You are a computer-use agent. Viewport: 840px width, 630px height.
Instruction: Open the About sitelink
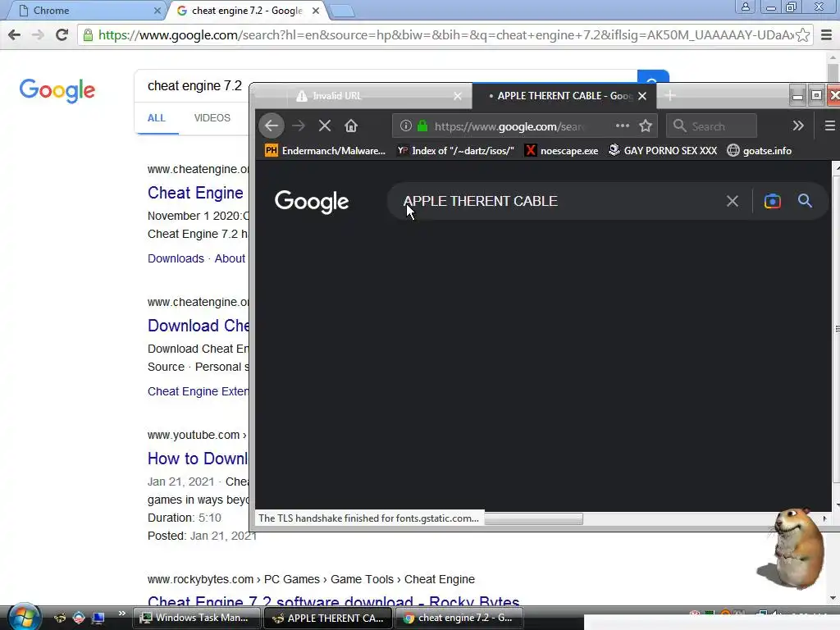230,258
